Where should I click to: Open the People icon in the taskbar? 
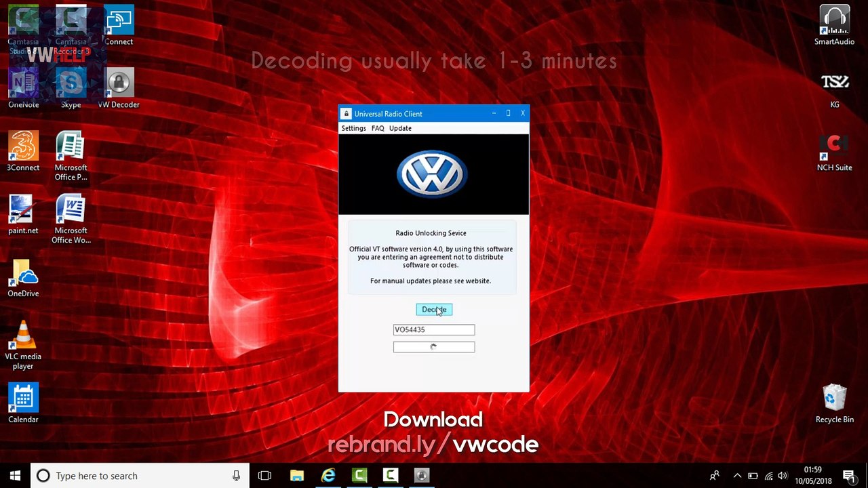715,476
